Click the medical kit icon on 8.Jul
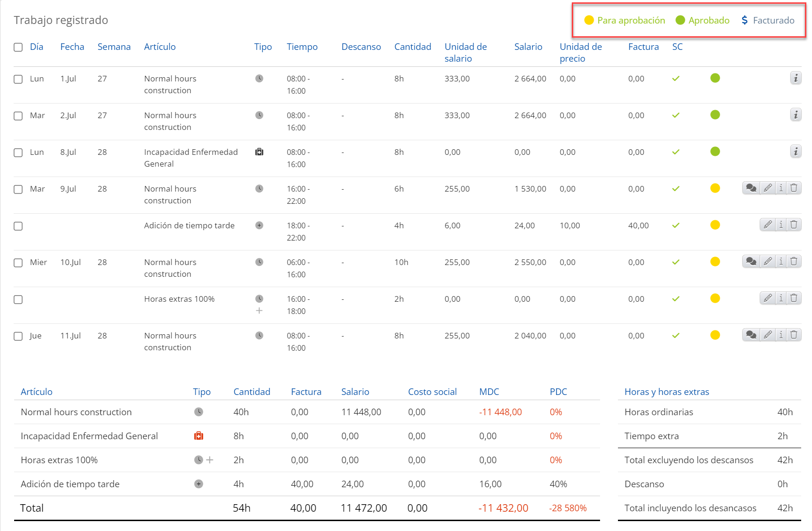 pos(259,152)
